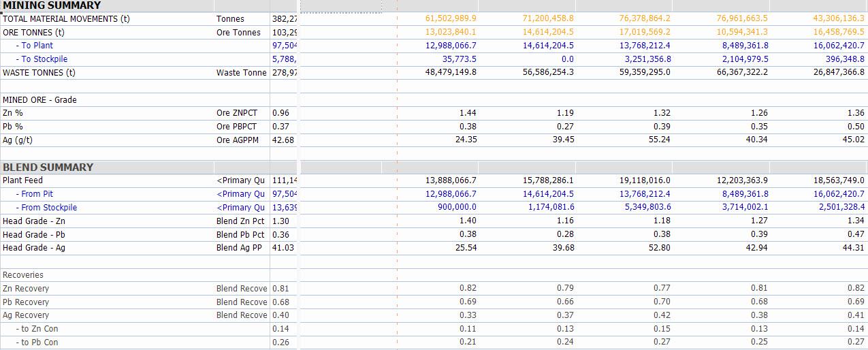Select the Recoveries subheading cell

coord(23,275)
